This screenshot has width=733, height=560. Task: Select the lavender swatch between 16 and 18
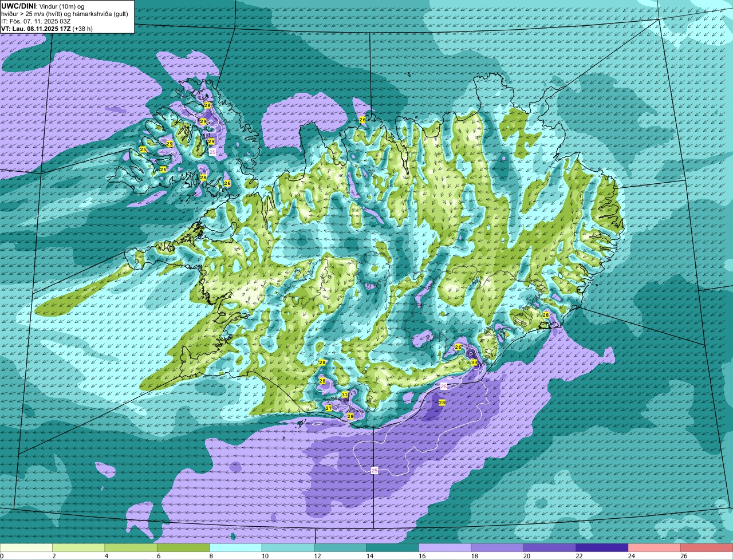click(446, 548)
